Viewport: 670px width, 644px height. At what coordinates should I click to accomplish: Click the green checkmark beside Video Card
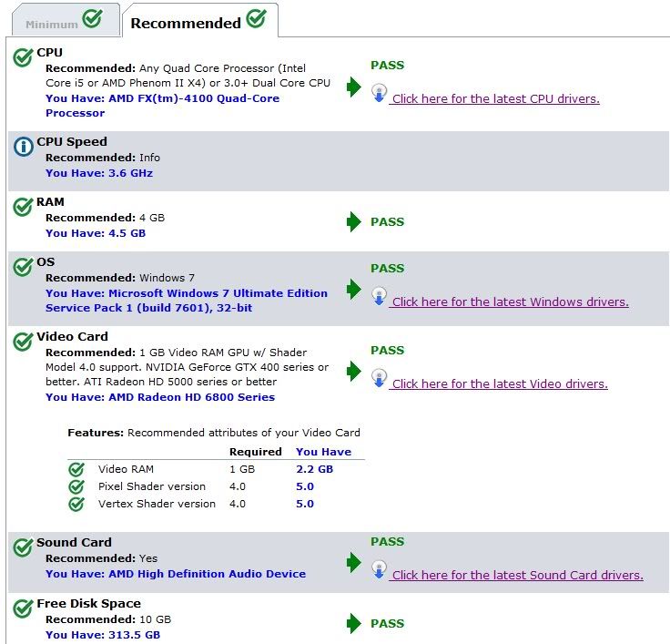pos(23,342)
